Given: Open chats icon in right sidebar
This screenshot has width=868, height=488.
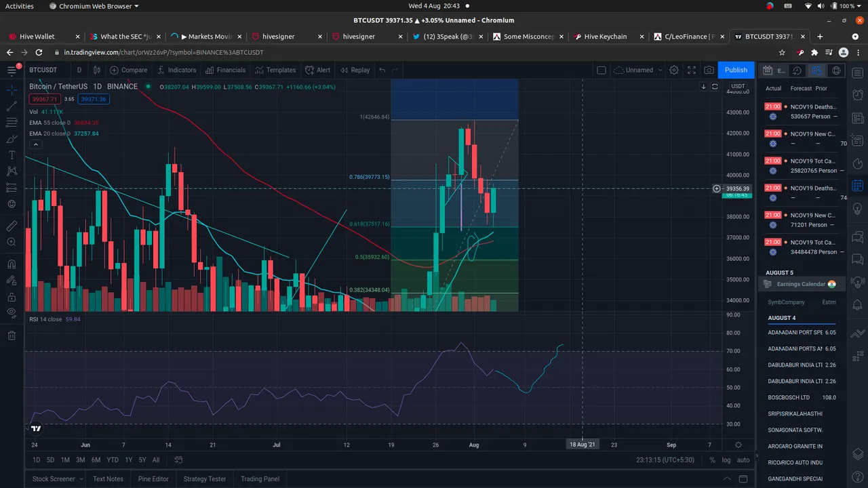Looking at the screenshot, I should pos(856,237).
